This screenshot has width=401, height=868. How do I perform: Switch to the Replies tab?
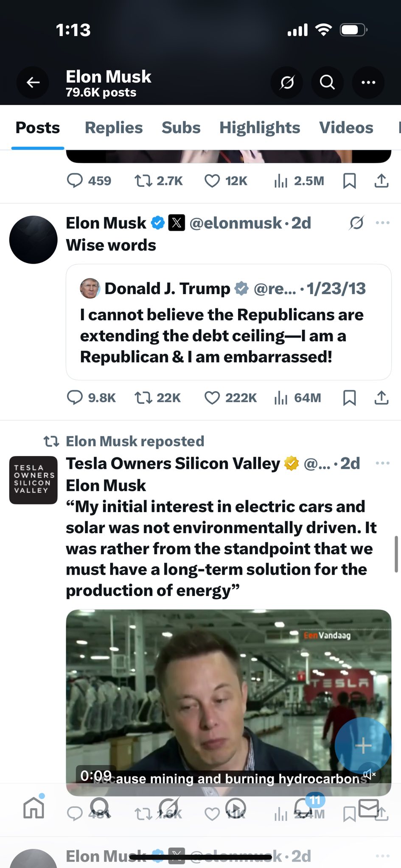pos(114,128)
